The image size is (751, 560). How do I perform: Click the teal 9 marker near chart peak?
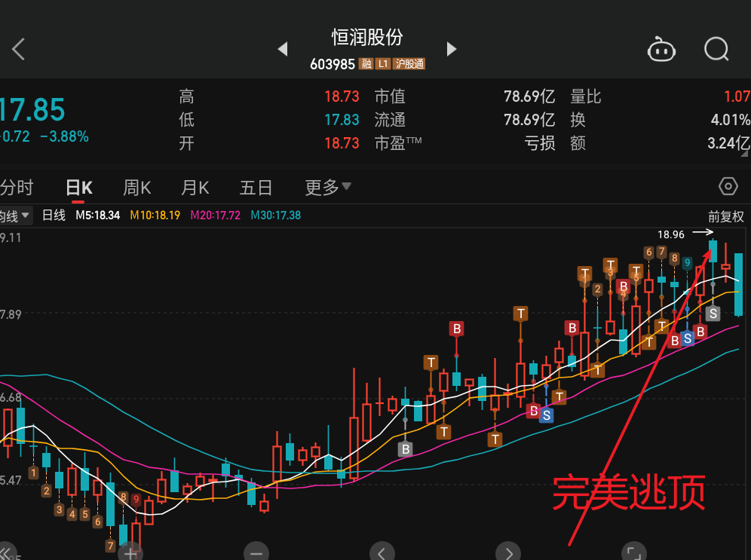(688, 262)
